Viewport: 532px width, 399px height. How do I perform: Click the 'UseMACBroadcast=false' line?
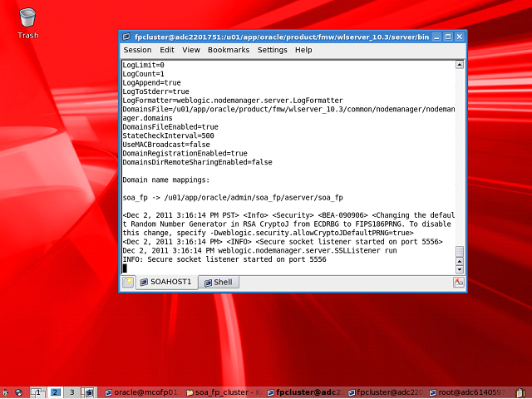coord(166,145)
